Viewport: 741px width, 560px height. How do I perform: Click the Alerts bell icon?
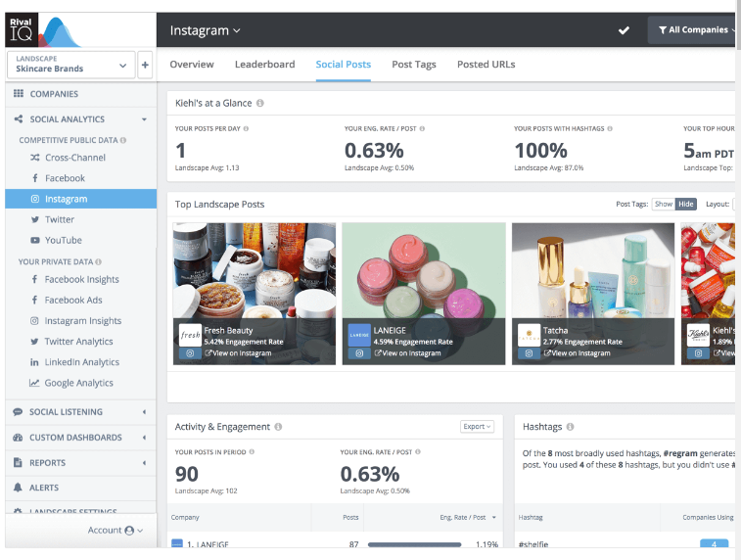click(x=18, y=488)
